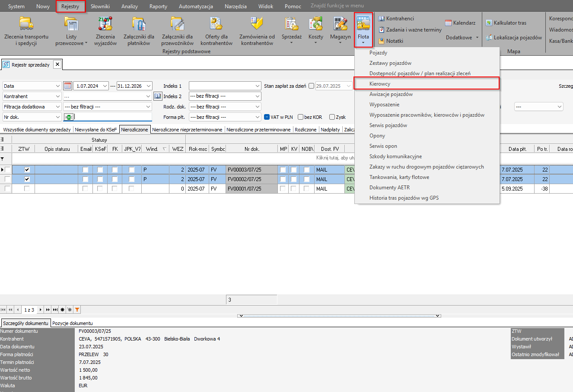Click the Nr dok. search input field
The height and width of the screenshot is (392, 573).
112,117
